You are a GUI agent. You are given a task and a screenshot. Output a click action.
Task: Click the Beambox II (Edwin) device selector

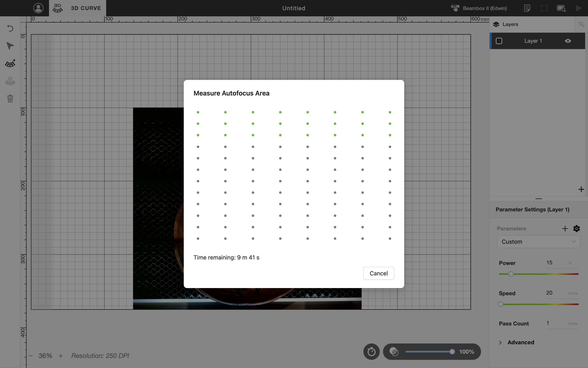coord(479,8)
